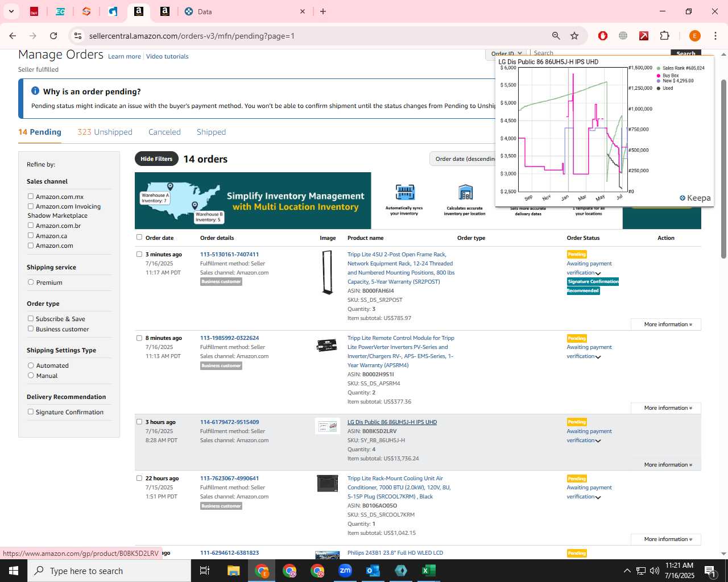
Task: Open the Chrome extensions puzzle menu
Action: coord(664,36)
